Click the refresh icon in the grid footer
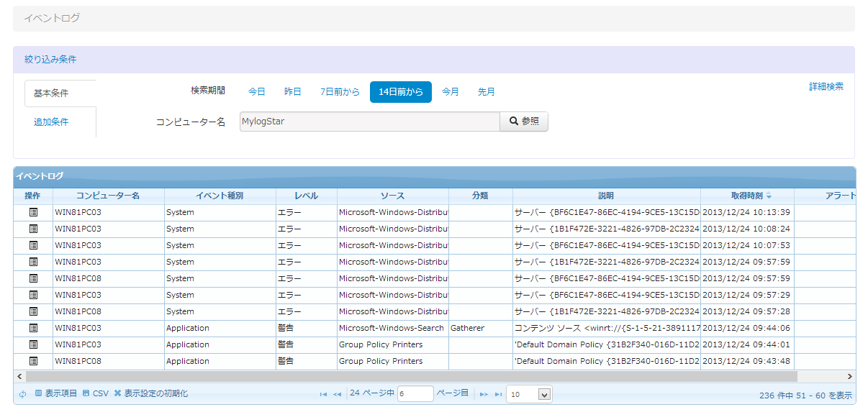Screen dimensions: 868x407 (x=22, y=394)
